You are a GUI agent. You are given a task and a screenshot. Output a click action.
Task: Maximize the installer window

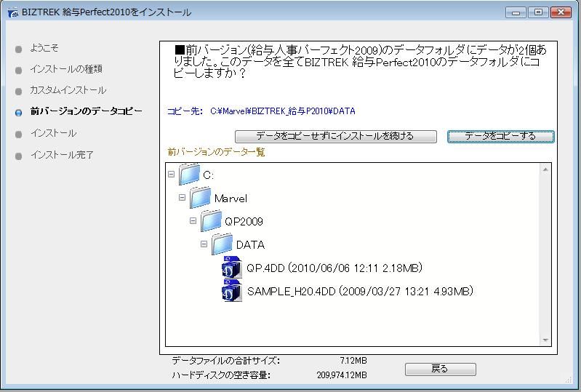pos(538,12)
